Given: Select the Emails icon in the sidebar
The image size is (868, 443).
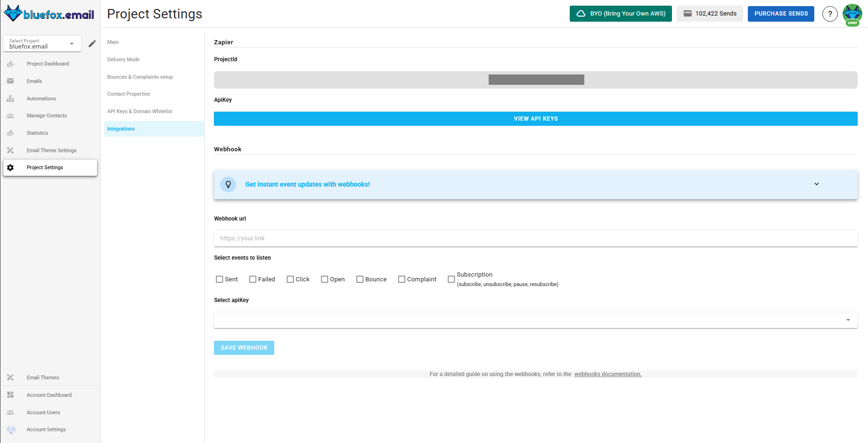Looking at the screenshot, I should [10, 81].
